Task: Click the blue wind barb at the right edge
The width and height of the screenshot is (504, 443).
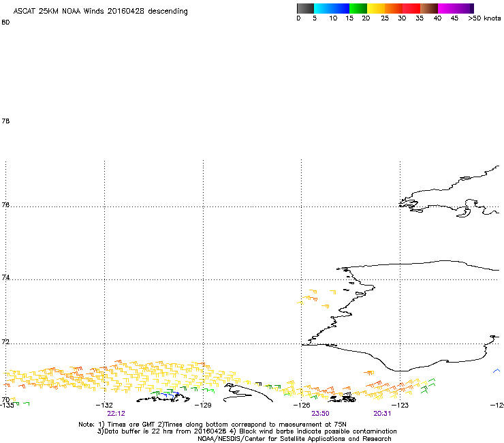Action: [x=497, y=371]
